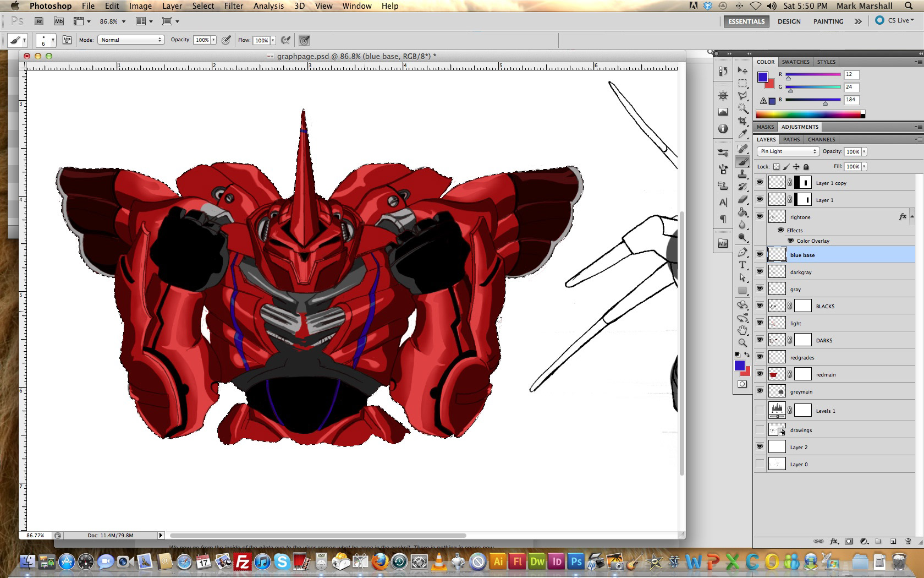Select the Move tool
The height and width of the screenshot is (578, 924).
743,70
